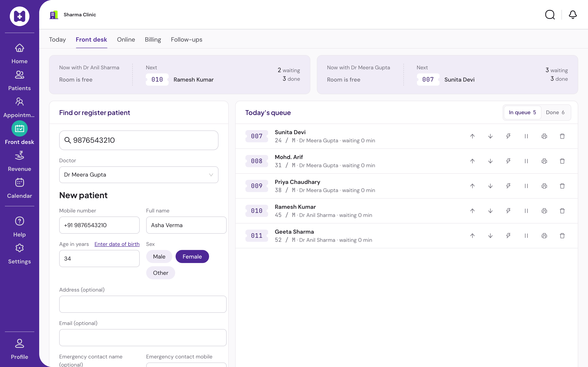Switch to the Done 6 queue view
588x367 pixels.
click(x=555, y=112)
